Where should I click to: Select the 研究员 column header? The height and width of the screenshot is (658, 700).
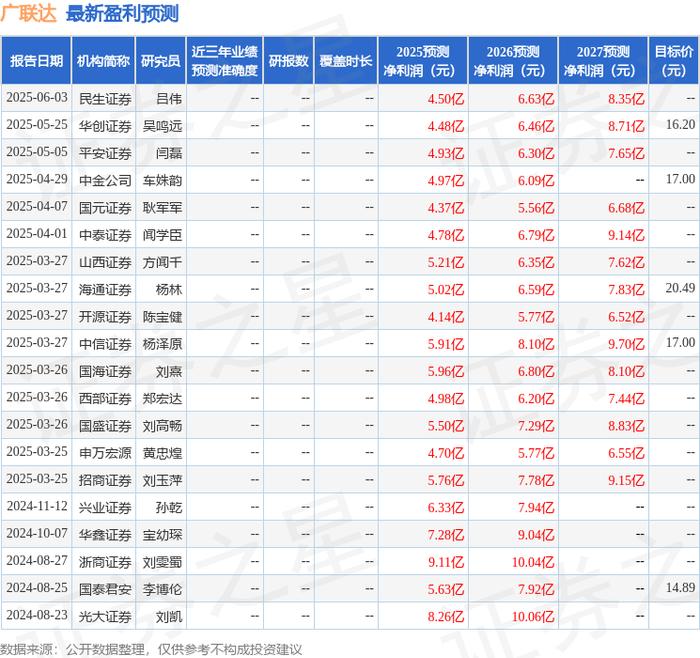(161, 61)
